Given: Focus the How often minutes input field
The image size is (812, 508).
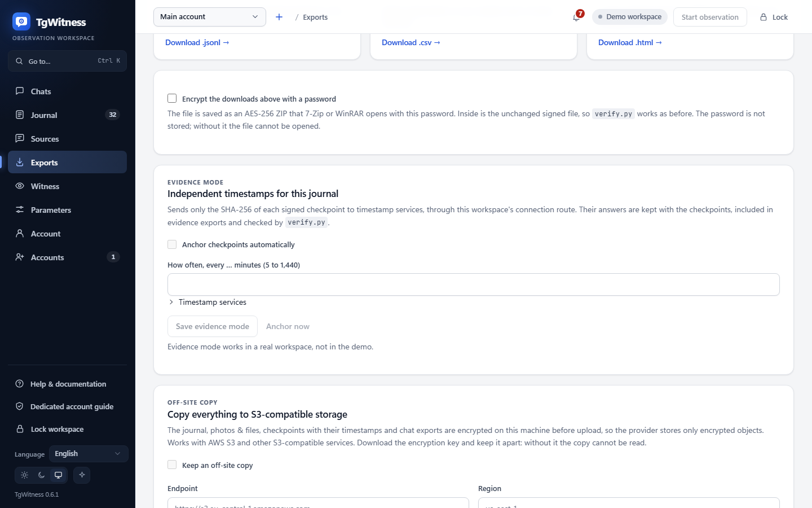Looking at the screenshot, I should tap(474, 284).
